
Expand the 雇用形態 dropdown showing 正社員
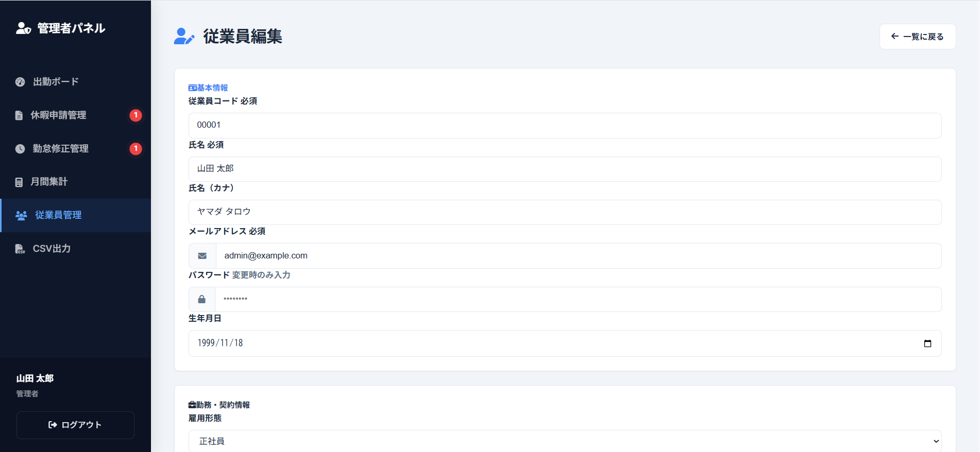(x=565, y=441)
